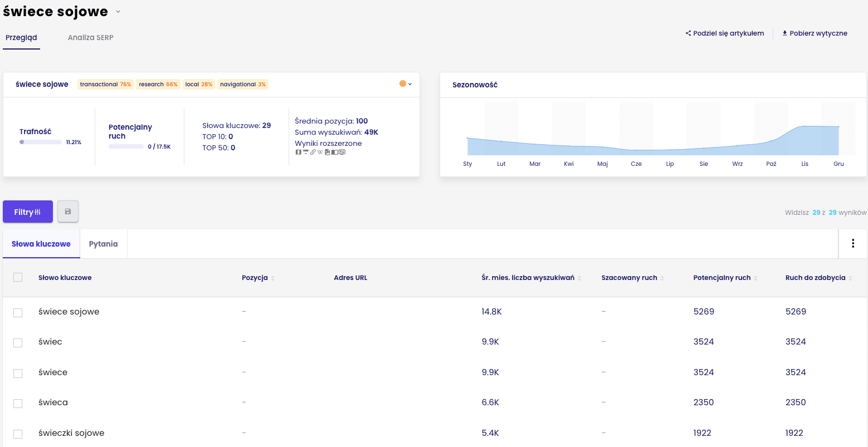Viewport: 868px width, 447px height.
Task: Click the 6.6K search volume value
Action: click(x=490, y=402)
